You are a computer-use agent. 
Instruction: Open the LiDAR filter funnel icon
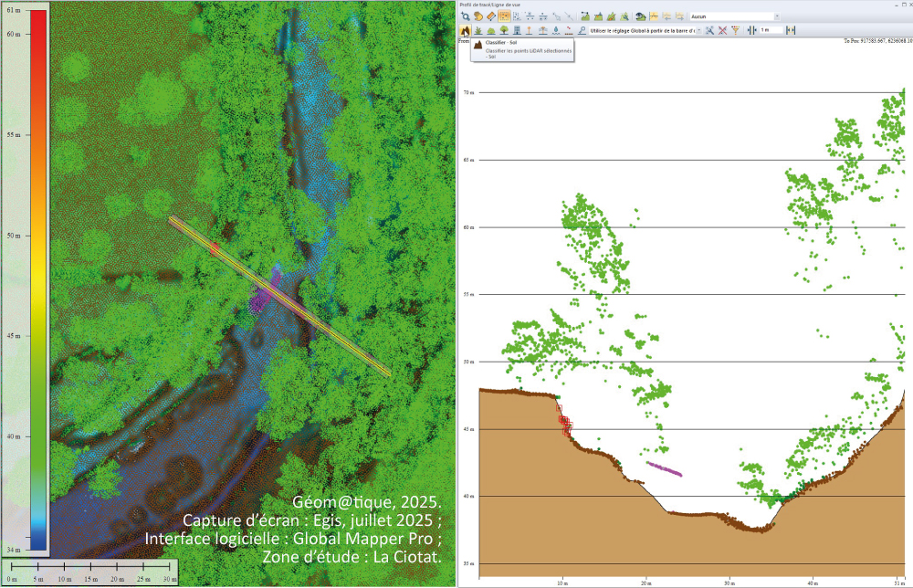[735, 30]
